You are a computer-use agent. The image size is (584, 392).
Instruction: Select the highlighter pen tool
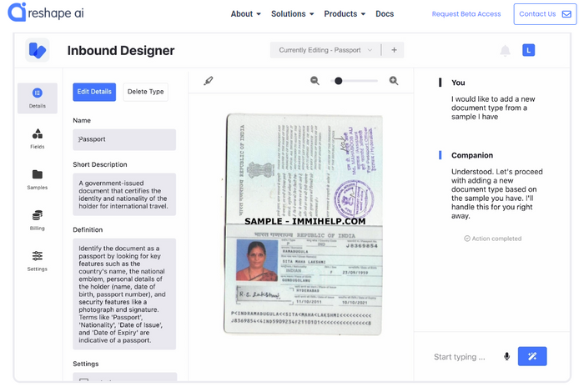209,80
